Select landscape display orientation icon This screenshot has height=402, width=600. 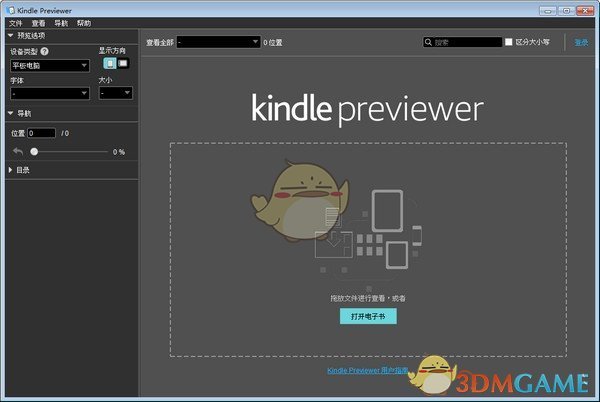[123, 63]
